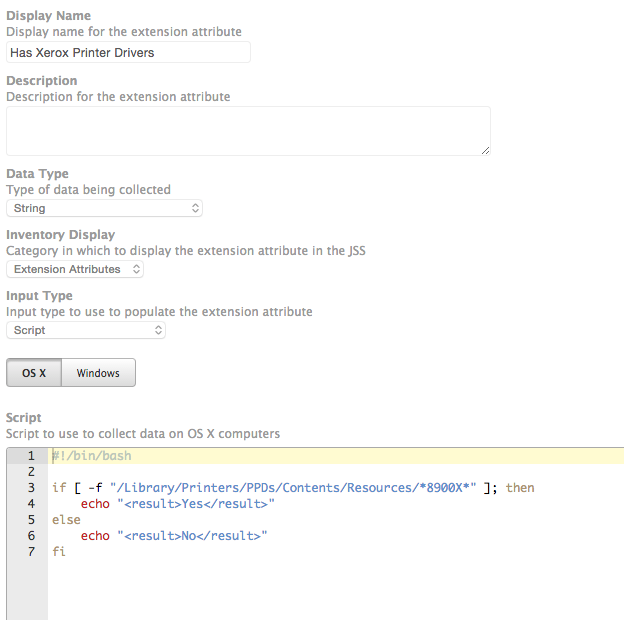Click the 'echo' command on line 6
Viewport: 624px width, 620px height.
95,536
